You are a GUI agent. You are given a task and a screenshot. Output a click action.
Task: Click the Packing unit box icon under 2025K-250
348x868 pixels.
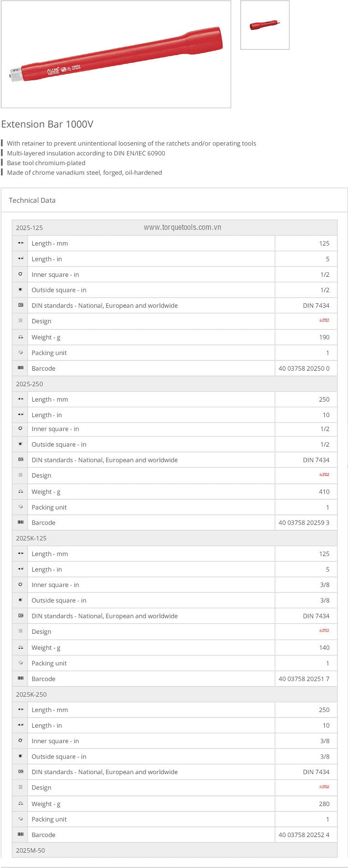coord(20,819)
